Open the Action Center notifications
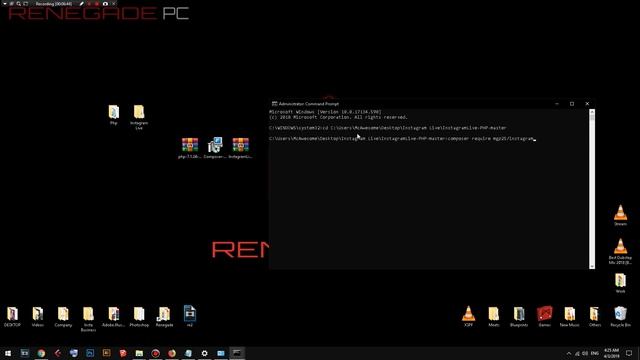The width and height of the screenshot is (640, 360). [x=629, y=353]
